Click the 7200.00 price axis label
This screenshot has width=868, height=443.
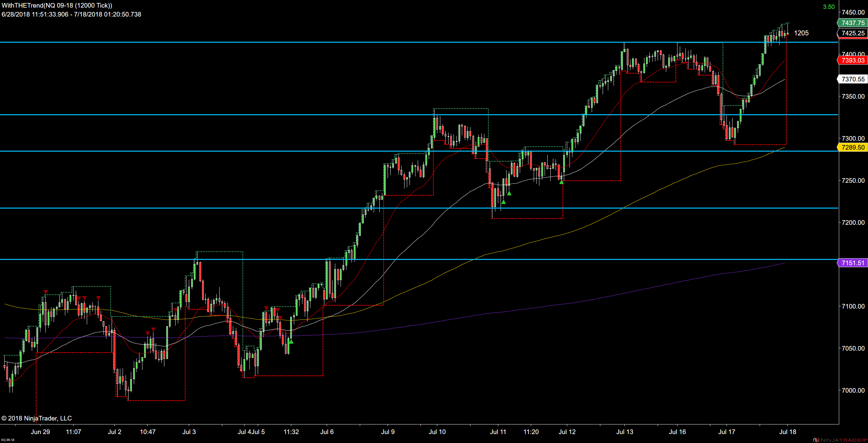853,222
